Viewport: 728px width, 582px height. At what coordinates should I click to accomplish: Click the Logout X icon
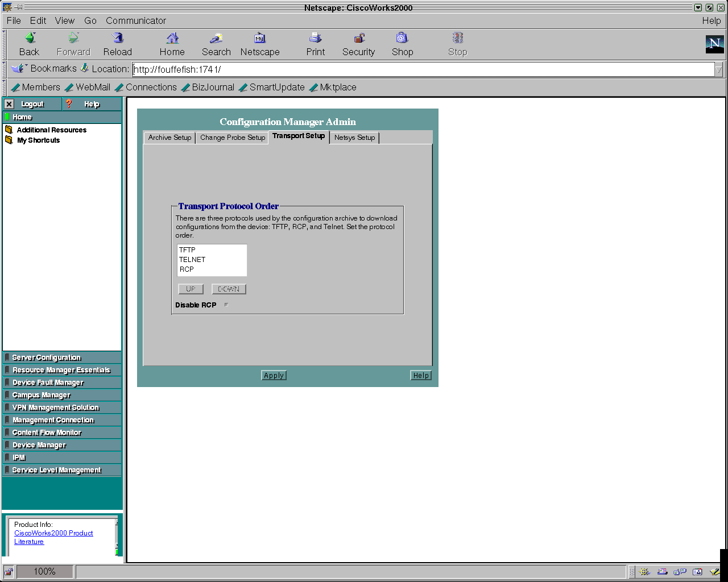[9, 104]
